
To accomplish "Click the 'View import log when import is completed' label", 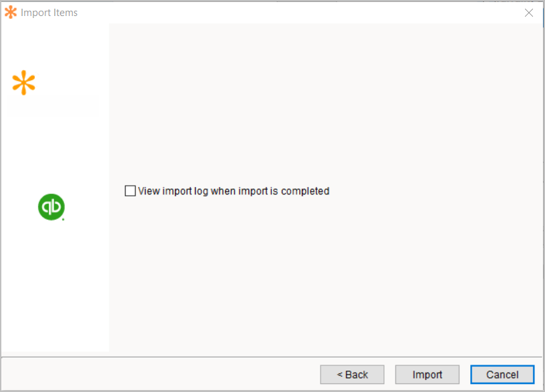I will pyautogui.click(x=234, y=191).
